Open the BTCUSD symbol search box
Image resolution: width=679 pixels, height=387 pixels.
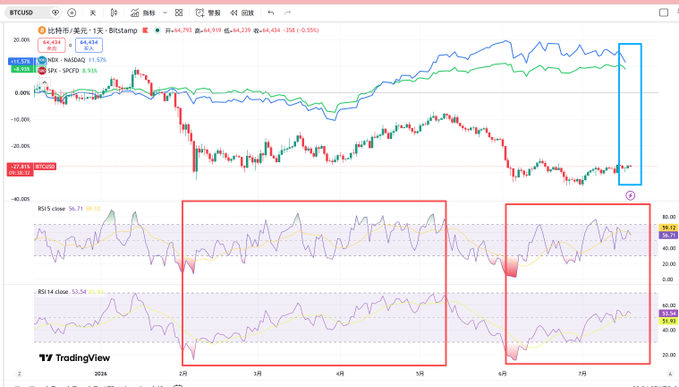[x=27, y=13]
